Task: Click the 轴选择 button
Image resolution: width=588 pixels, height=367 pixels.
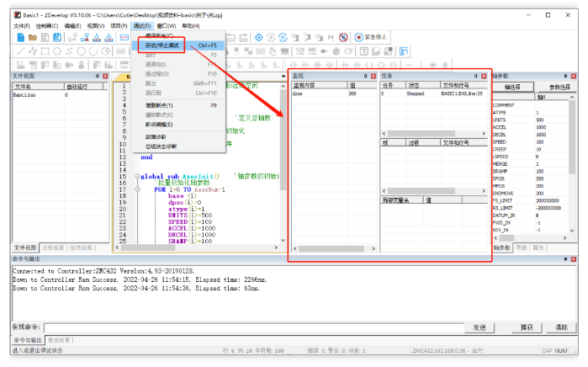Action: click(x=512, y=87)
